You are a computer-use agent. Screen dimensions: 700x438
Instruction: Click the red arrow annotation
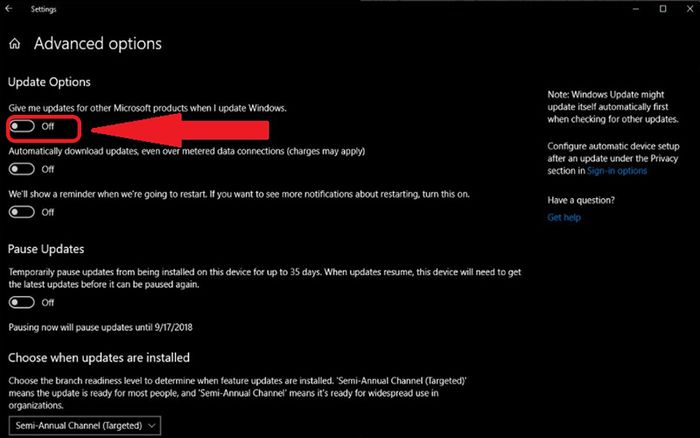coord(180,130)
